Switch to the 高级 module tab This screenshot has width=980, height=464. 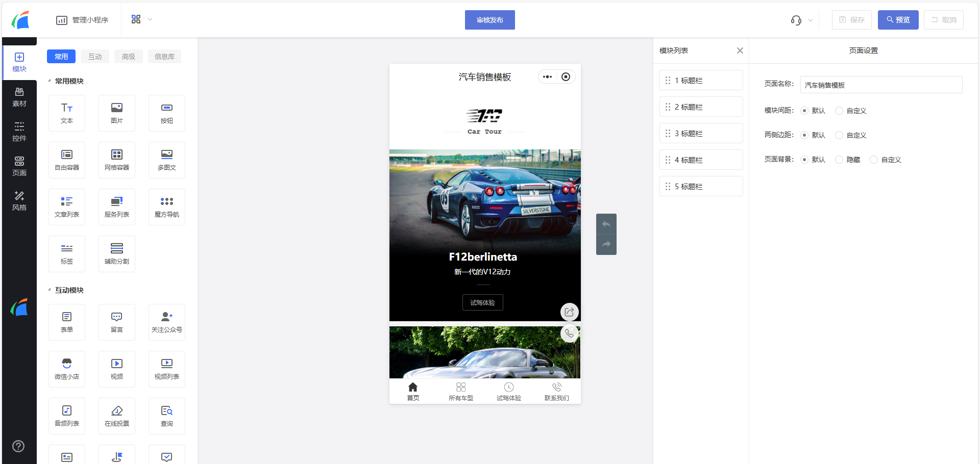(129, 57)
